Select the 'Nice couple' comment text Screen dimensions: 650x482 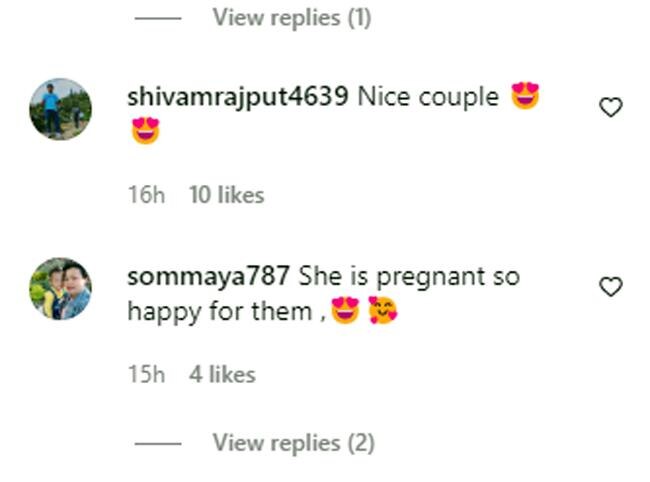pyautogui.click(x=428, y=97)
